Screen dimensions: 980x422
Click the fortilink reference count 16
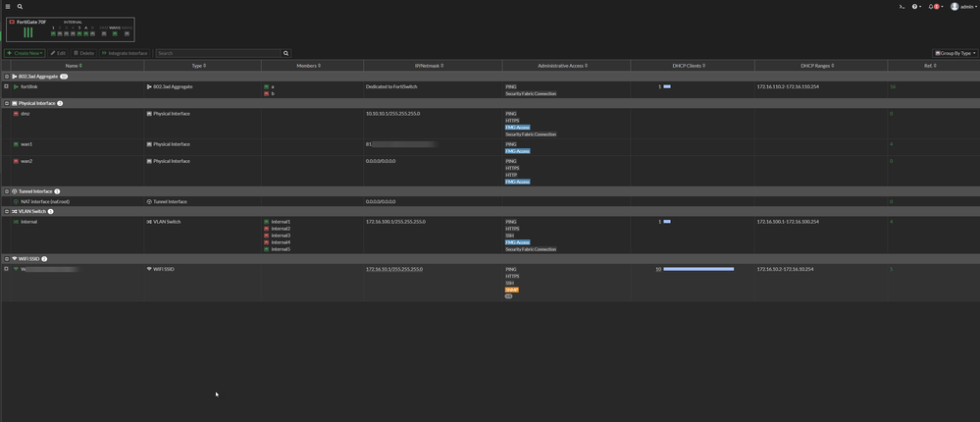[x=893, y=87]
